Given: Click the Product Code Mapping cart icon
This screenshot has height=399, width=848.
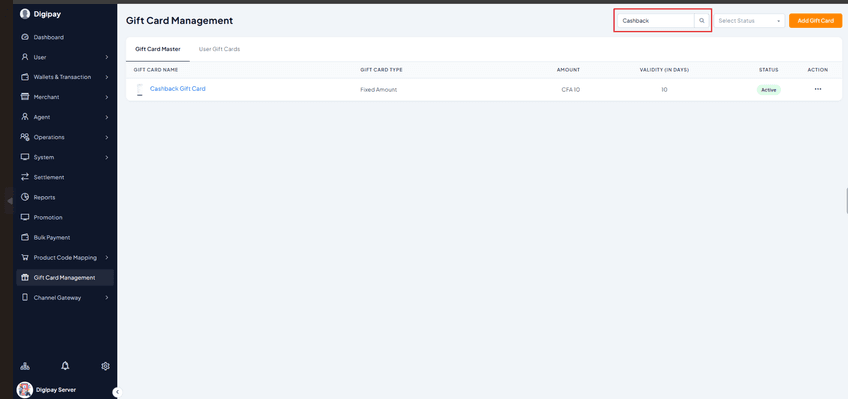Looking at the screenshot, I should tap(25, 257).
